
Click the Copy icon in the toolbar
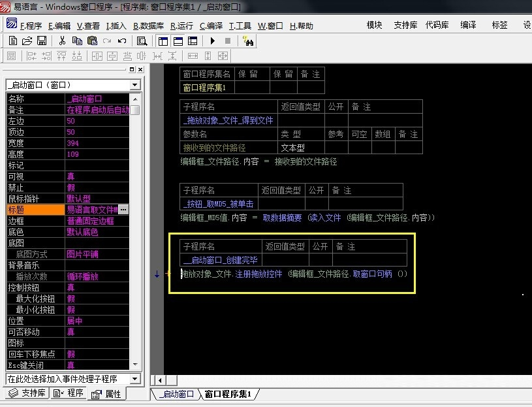click(77, 41)
